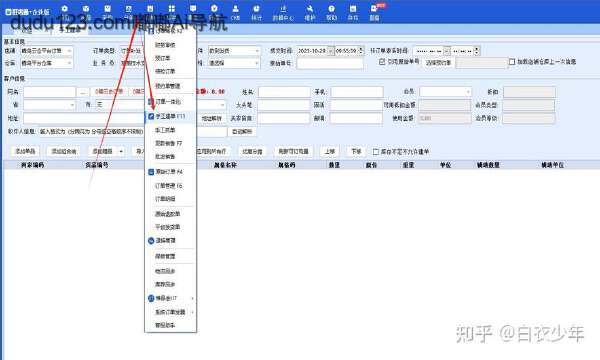Expand the 省 province dropdown

point(49,105)
